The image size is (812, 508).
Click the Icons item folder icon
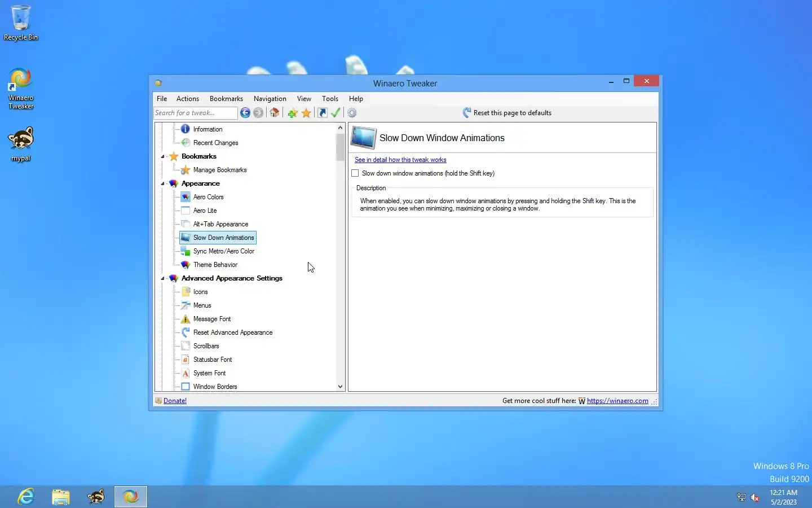coord(186,292)
